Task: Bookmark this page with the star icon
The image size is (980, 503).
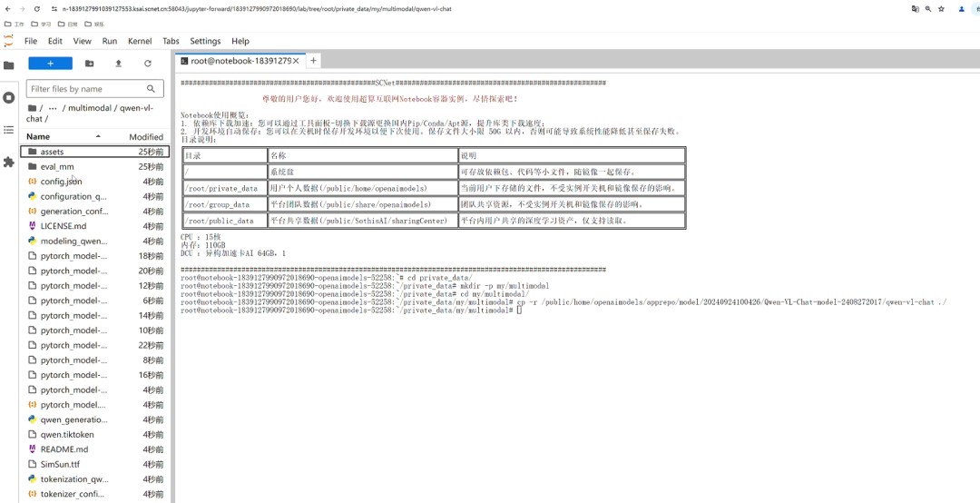Action: (x=941, y=9)
